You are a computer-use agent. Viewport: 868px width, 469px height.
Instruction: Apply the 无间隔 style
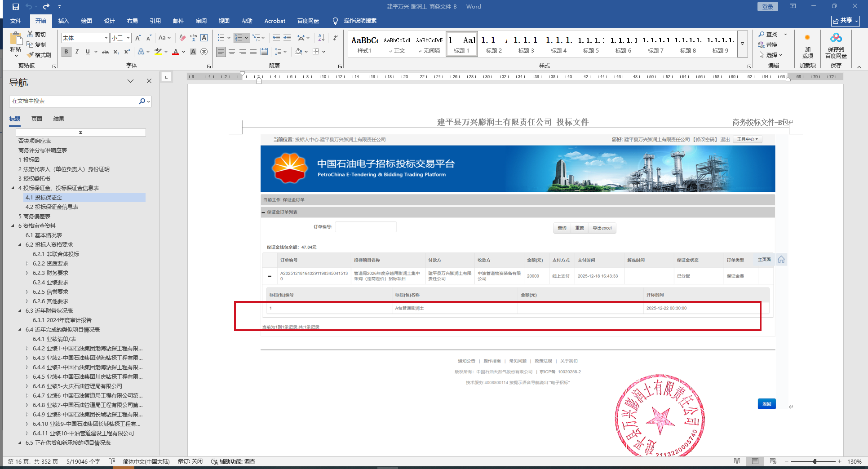430,44
